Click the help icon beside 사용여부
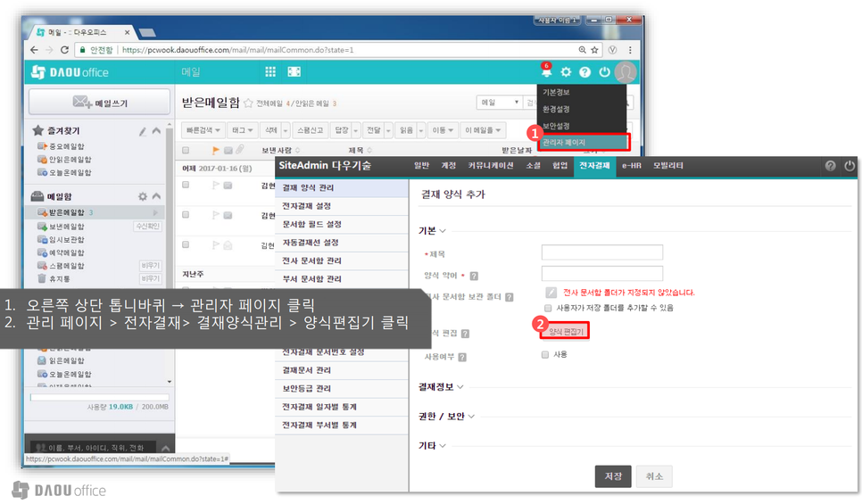The image size is (862, 504). 462,357
